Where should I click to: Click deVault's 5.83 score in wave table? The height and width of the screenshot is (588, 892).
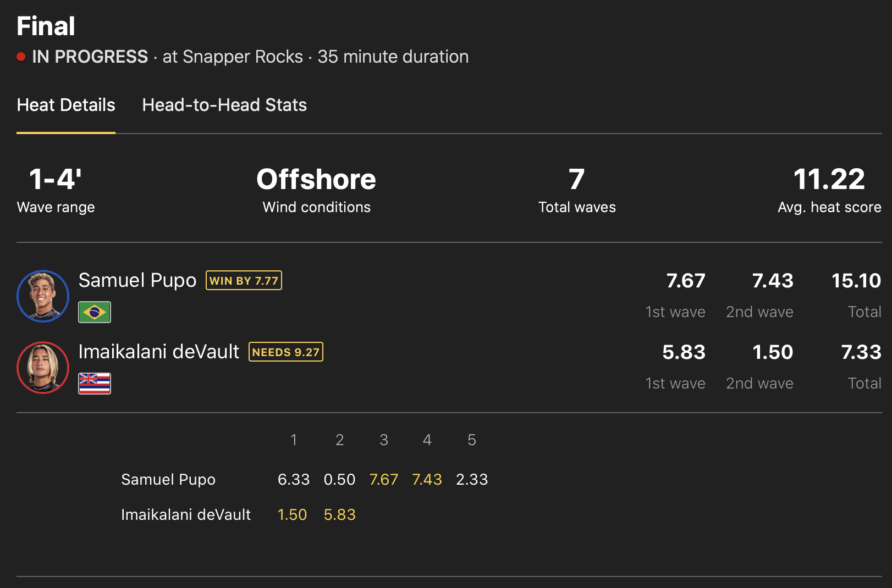coord(339,515)
